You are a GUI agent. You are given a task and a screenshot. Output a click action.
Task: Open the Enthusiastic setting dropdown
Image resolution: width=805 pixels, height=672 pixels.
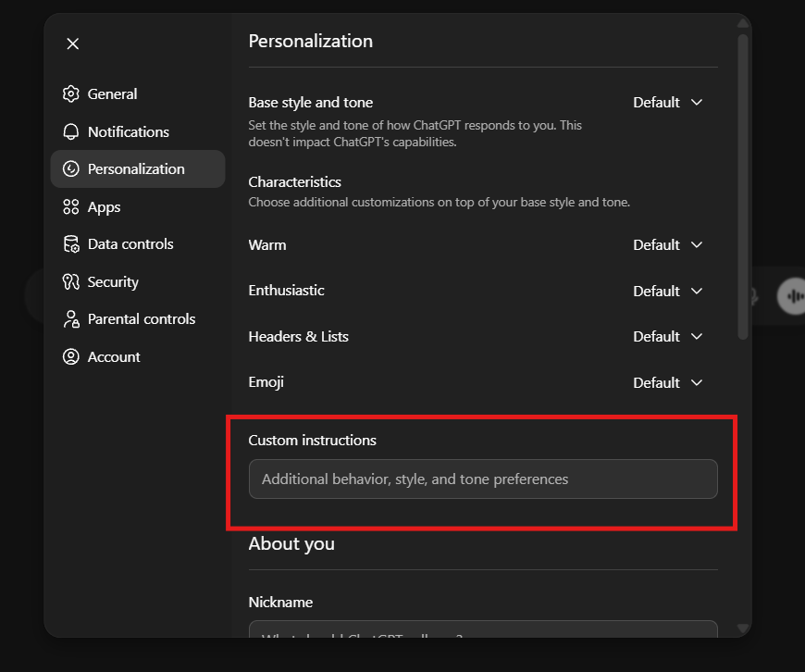click(667, 291)
